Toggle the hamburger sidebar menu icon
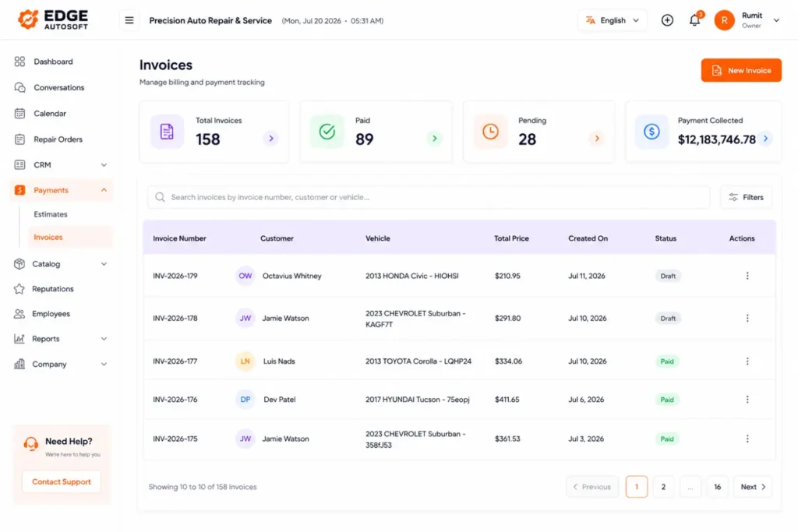The height and width of the screenshot is (532, 798). (129, 20)
